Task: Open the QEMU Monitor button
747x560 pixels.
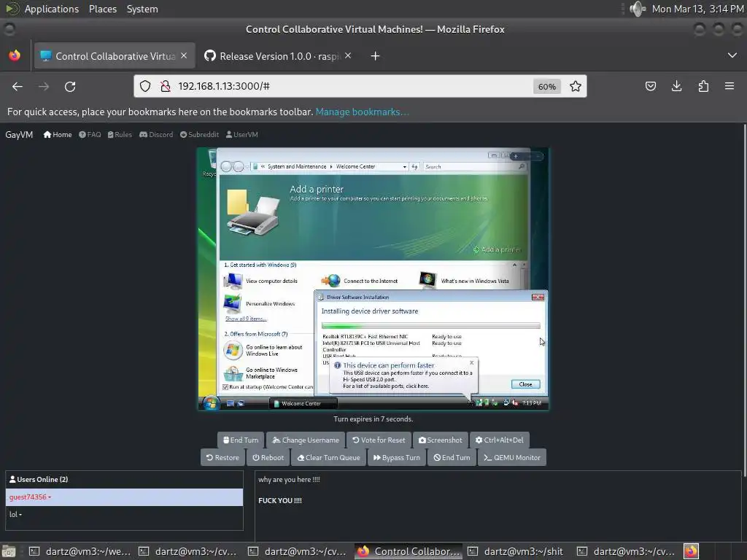Action: (x=512, y=458)
